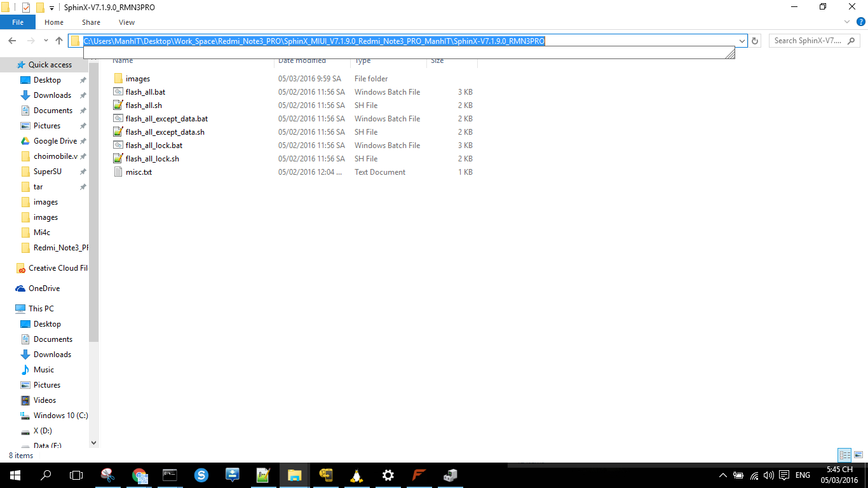The height and width of the screenshot is (488, 868).
Task: Expand the address bar history dropdown
Action: (x=742, y=41)
